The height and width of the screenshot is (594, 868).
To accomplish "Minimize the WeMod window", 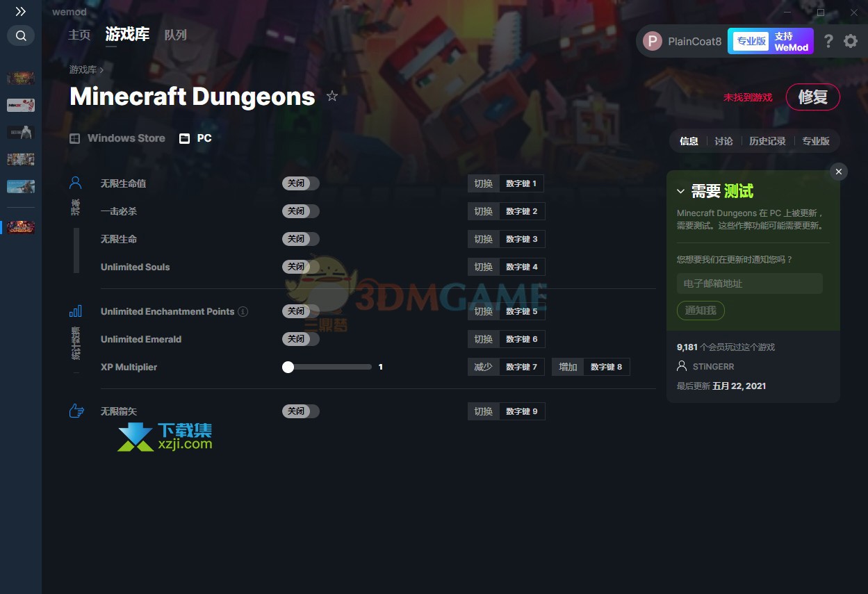I will point(787,12).
